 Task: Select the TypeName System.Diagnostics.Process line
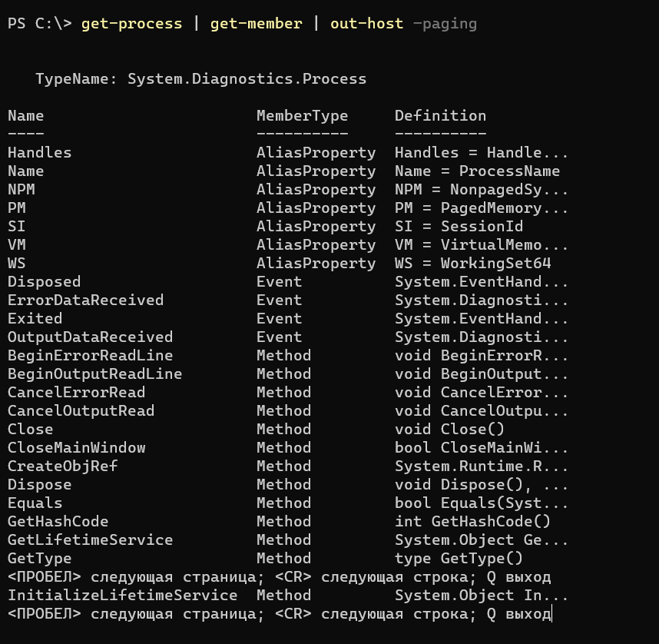[201, 78]
